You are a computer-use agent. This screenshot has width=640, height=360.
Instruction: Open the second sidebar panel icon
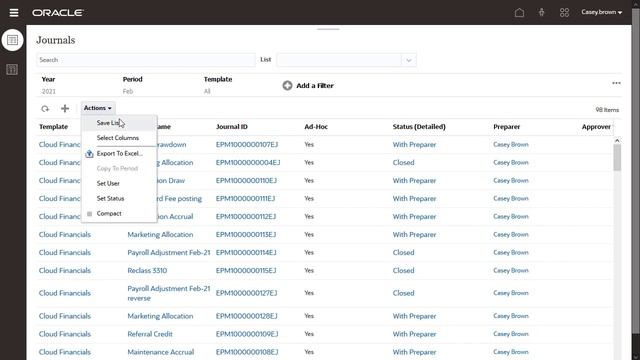pos(12,69)
